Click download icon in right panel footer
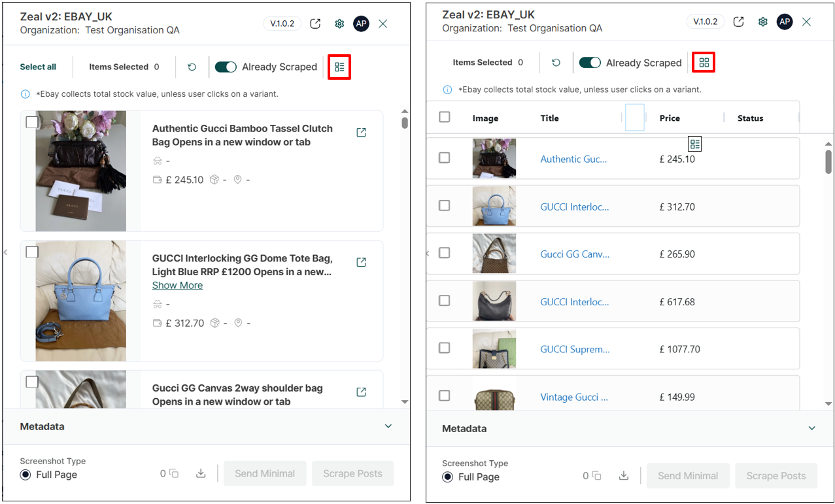The height and width of the screenshot is (504, 835). (x=624, y=476)
